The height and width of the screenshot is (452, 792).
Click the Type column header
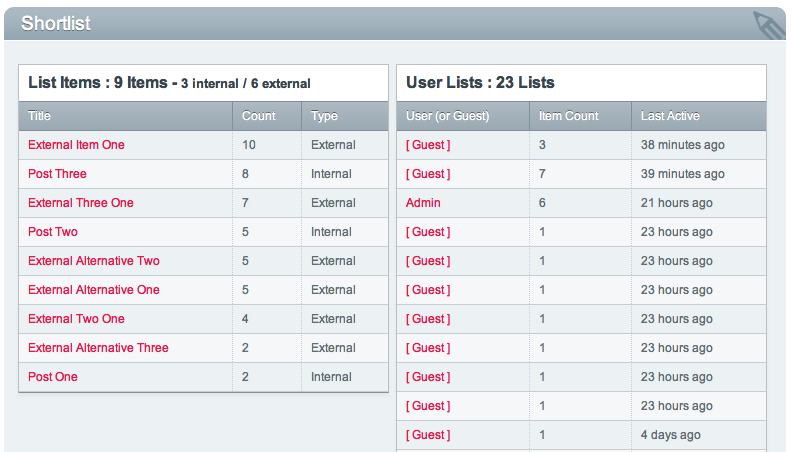324,116
